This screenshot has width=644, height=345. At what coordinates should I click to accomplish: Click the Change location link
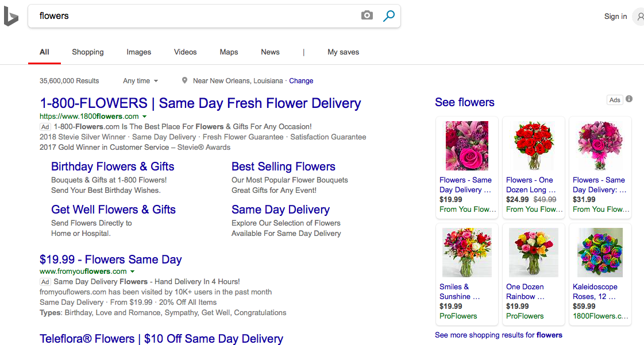click(x=301, y=80)
